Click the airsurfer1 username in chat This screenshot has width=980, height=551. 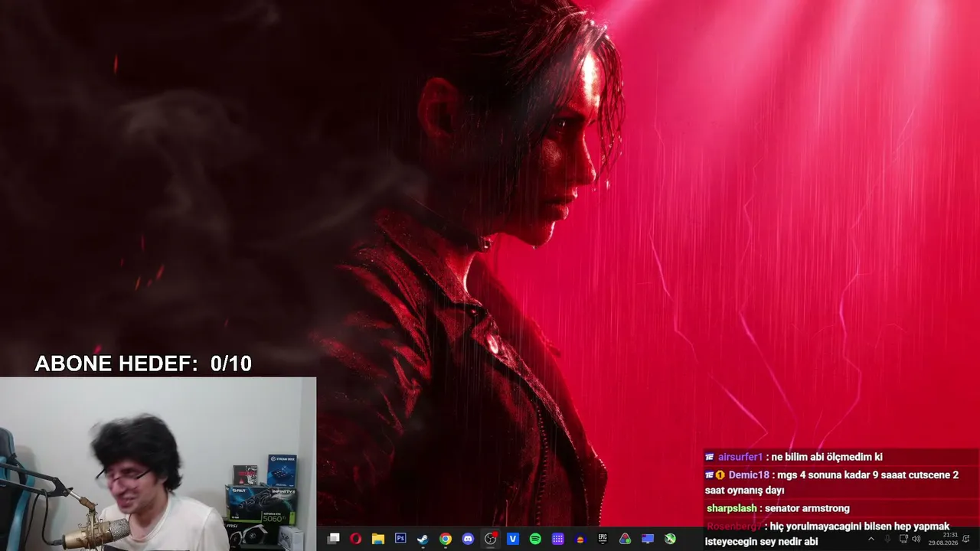coord(740,457)
